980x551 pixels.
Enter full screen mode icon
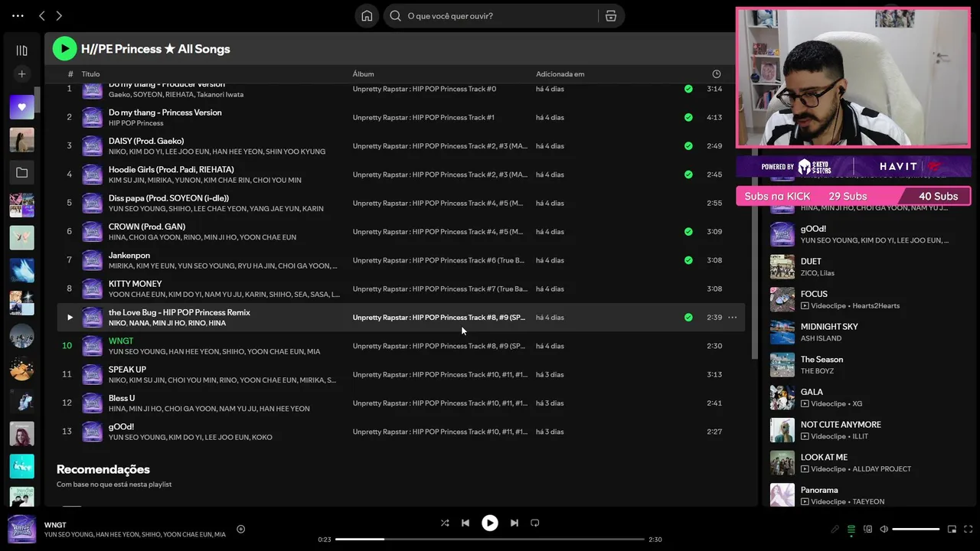coord(969,529)
